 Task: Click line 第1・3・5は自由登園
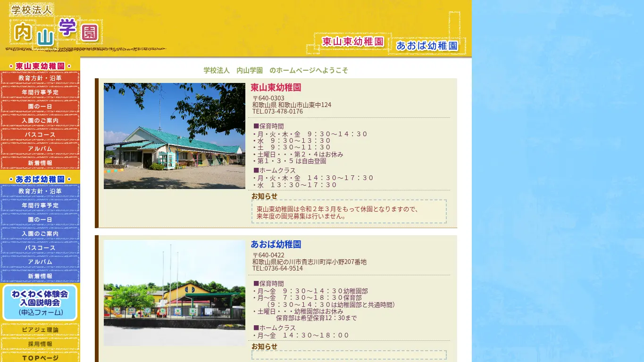[289, 161]
